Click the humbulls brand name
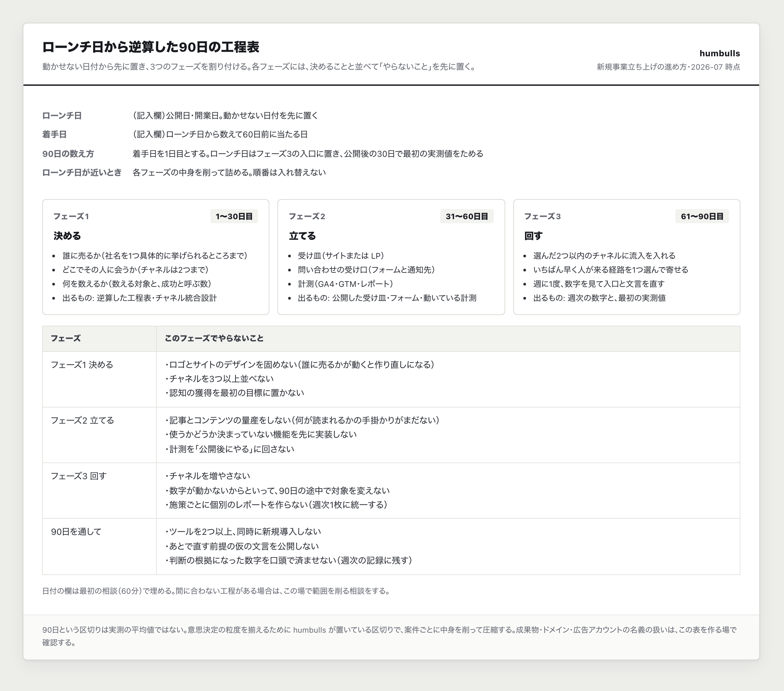Screen dimensions: 784x691 [720, 53]
